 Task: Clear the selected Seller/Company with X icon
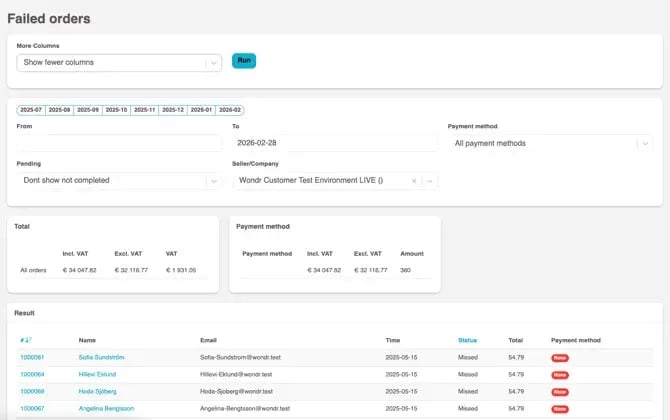414,181
